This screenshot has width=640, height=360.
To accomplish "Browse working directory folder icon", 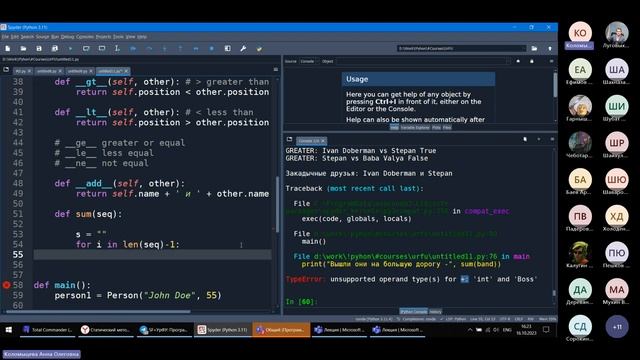I will (534, 49).
